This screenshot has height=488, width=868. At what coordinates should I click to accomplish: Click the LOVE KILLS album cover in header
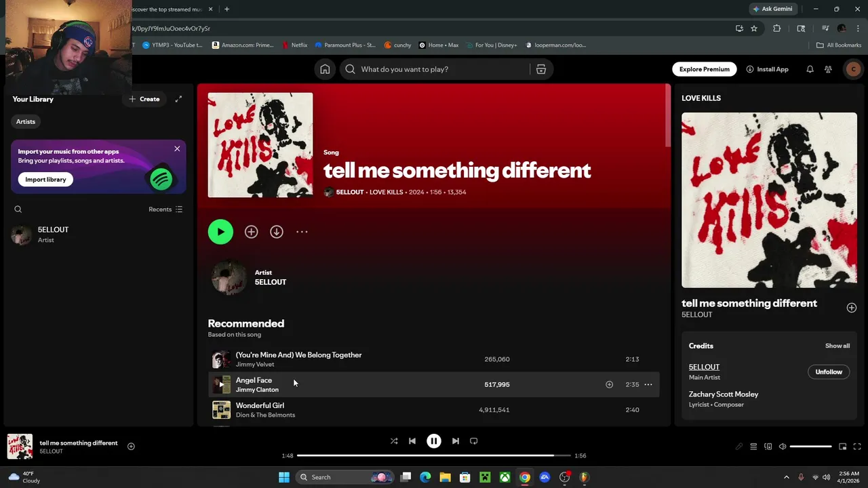[x=260, y=145]
